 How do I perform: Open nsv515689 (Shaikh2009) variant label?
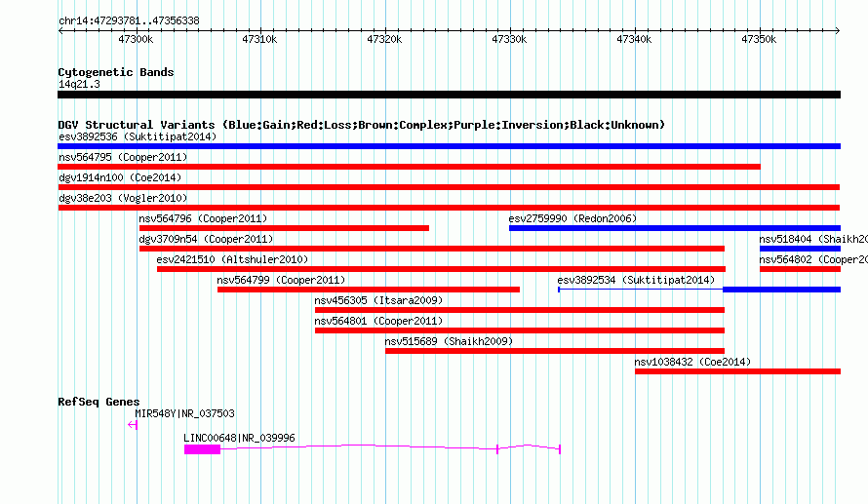tap(449, 341)
